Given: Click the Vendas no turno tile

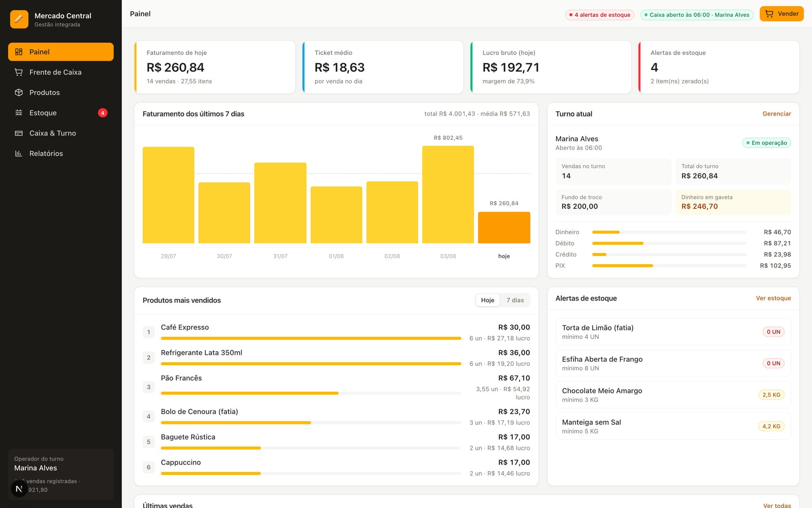Looking at the screenshot, I should coord(613,172).
